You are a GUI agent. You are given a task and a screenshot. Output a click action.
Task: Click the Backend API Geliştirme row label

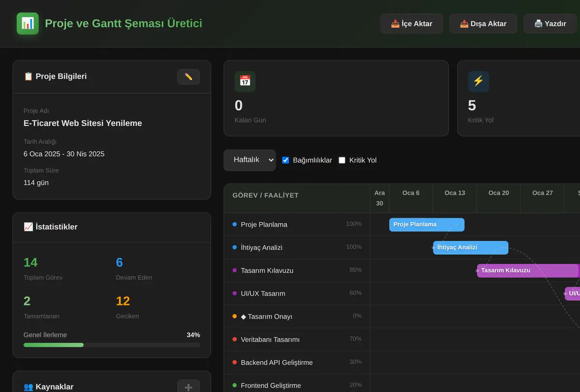pyautogui.click(x=276, y=363)
